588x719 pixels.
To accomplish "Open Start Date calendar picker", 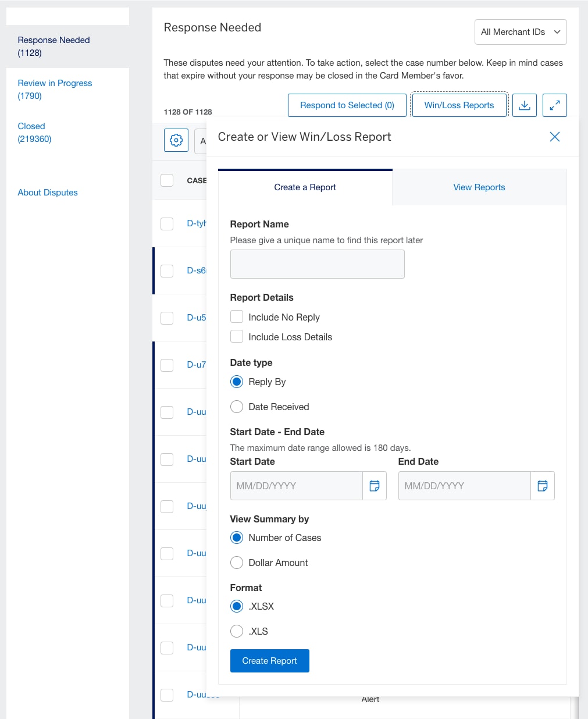I will pyautogui.click(x=374, y=486).
